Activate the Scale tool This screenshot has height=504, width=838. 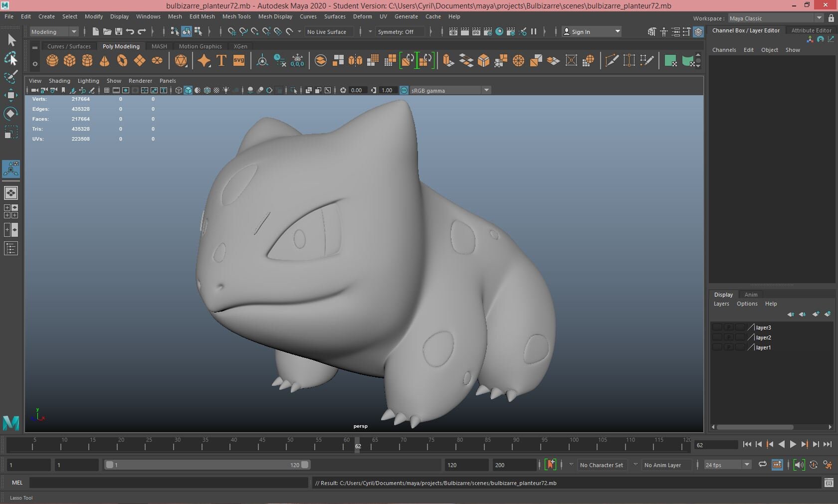tap(11, 132)
